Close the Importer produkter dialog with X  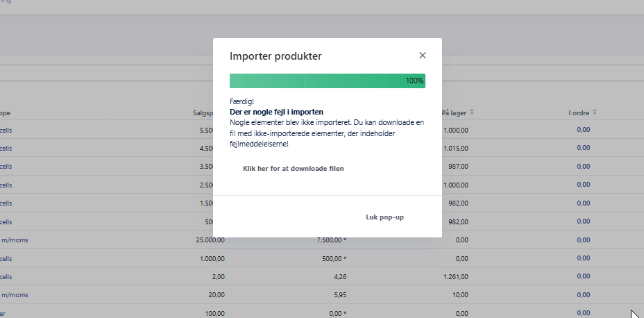(x=423, y=56)
